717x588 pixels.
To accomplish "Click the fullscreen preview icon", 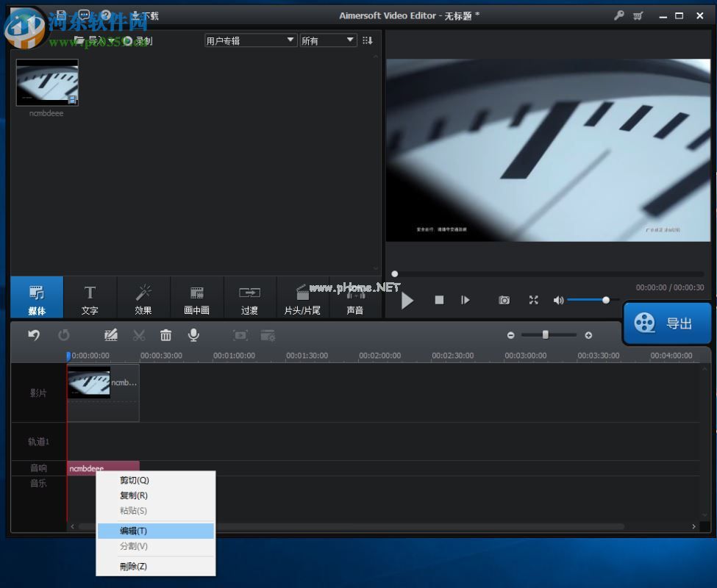I will 533,300.
